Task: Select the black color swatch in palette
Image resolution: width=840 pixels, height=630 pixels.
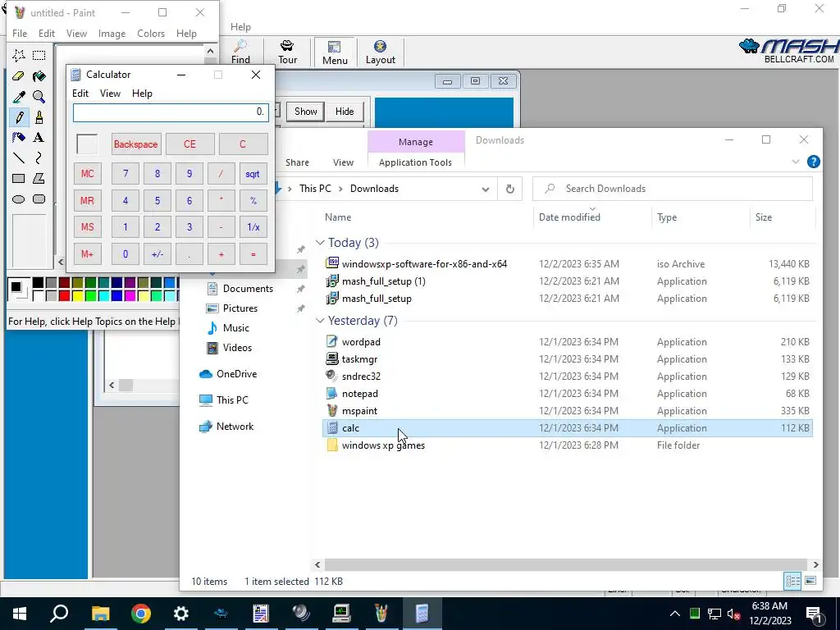Action: click(38, 283)
